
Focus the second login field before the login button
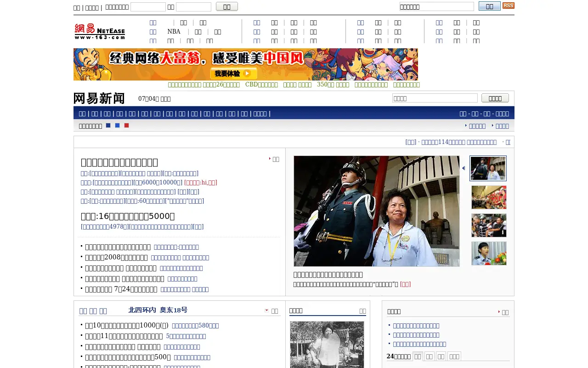point(193,7)
